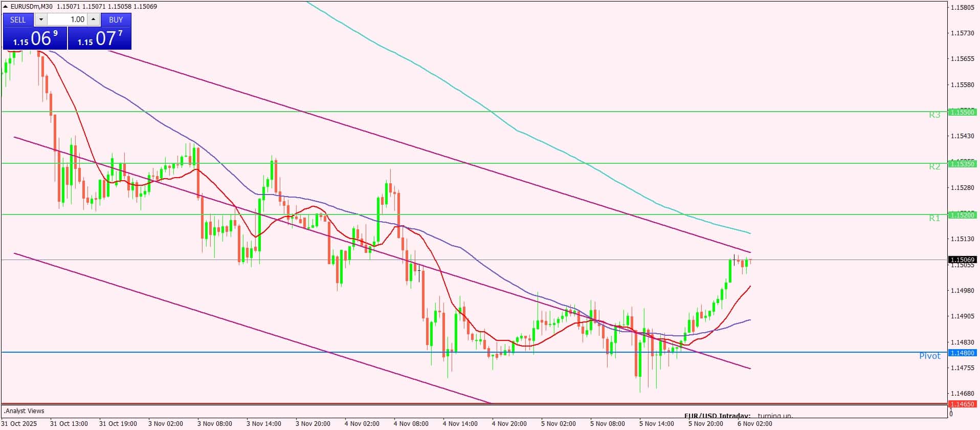Click the red 1.14650 price tag

[x=962, y=404]
